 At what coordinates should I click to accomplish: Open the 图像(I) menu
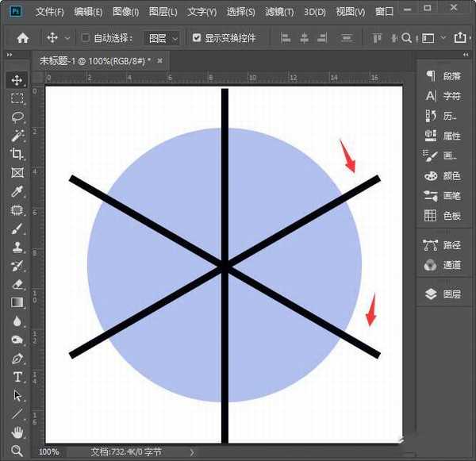tap(125, 12)
